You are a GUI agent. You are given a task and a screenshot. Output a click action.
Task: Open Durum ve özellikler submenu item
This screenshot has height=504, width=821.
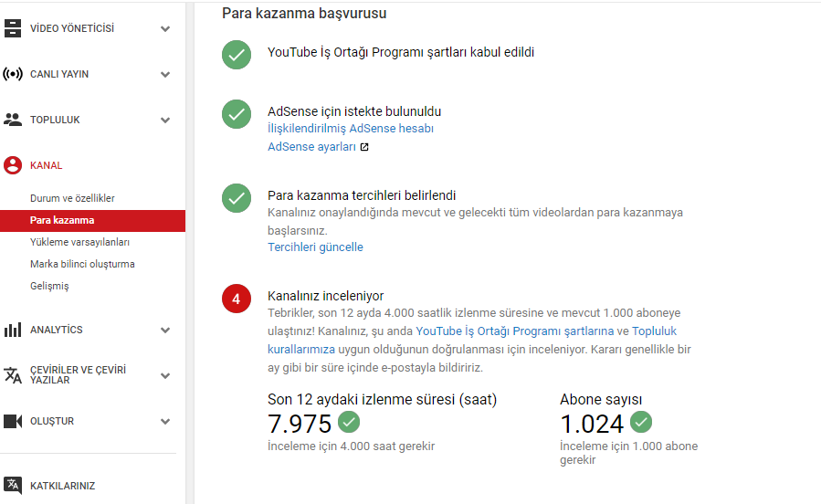point(72,198)
